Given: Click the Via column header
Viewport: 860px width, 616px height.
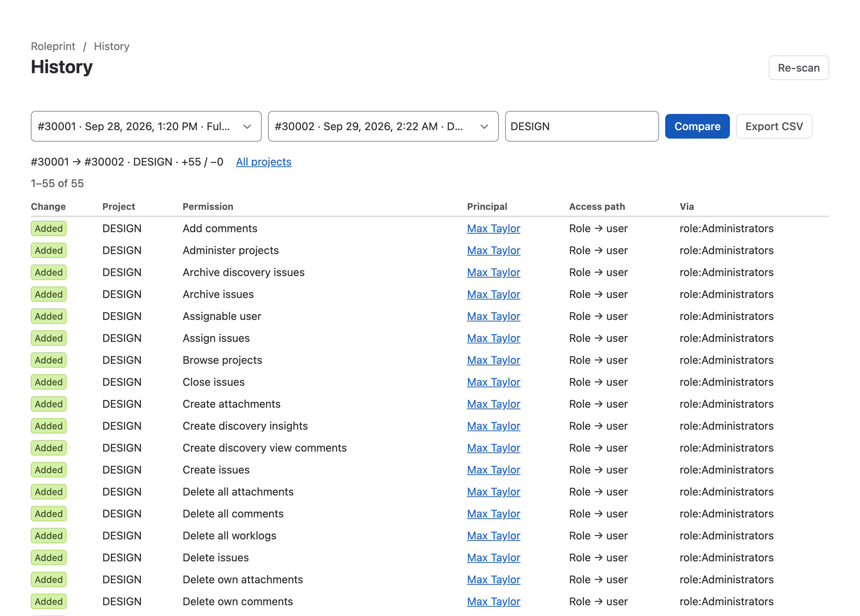Looking at the screenshot, I should 686,206.
